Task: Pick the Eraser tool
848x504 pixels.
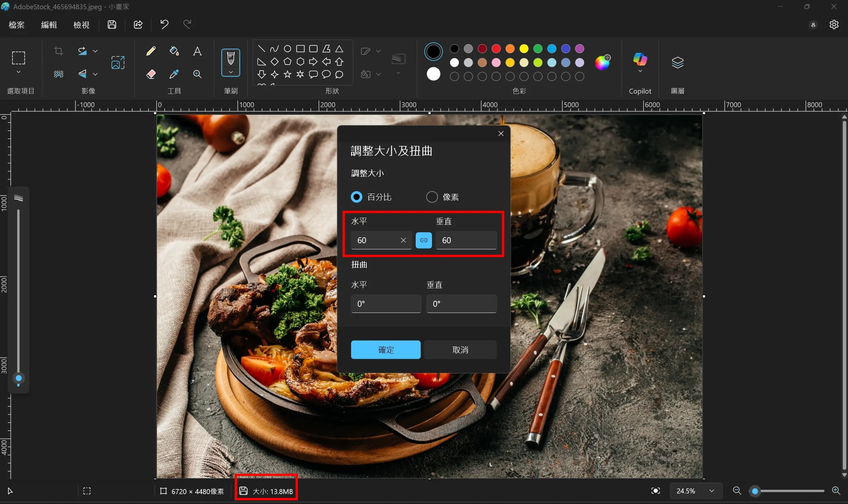Action: (151, 74)
